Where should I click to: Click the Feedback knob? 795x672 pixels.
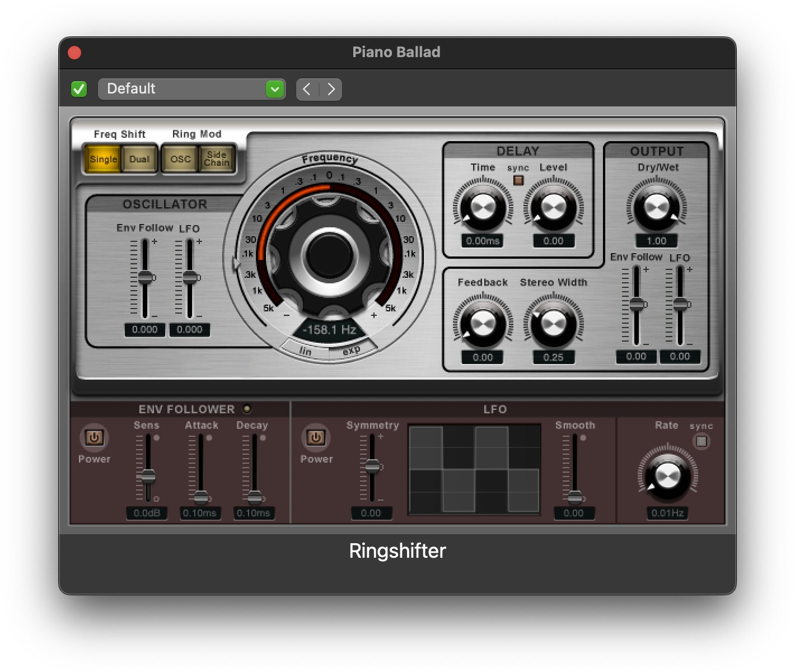point(483,324)
